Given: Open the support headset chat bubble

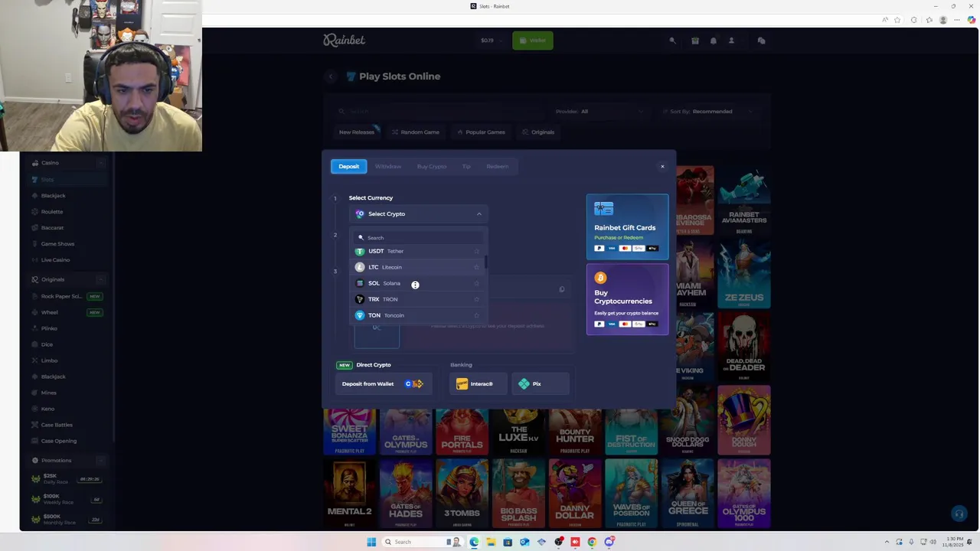Looking at the screenshot, I should 958,514.
